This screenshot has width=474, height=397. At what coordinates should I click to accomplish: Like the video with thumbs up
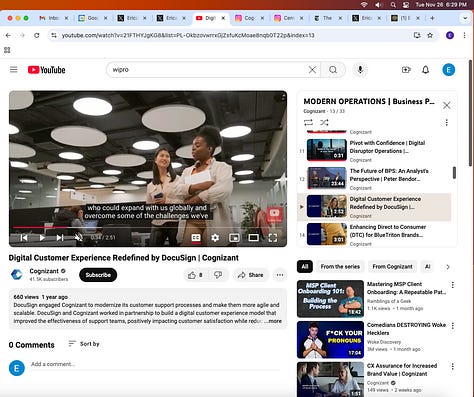(x=195, y=275)
